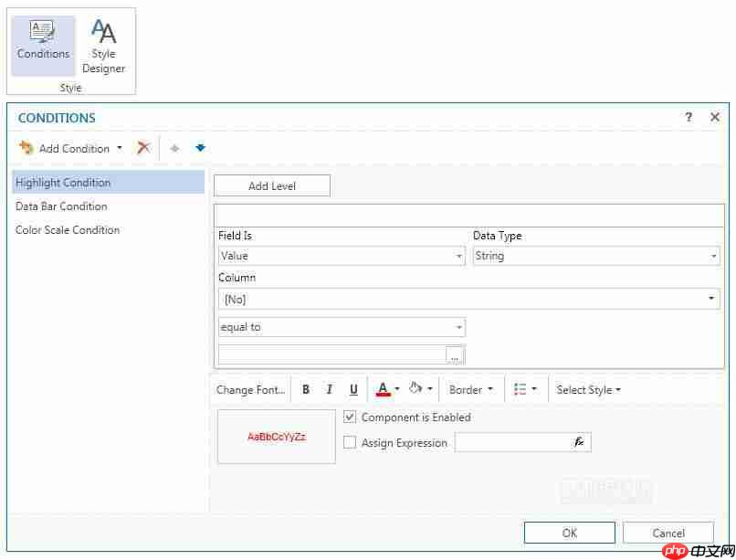
Task: Open the Select Style dropdown
Action: tap(587, 389)
